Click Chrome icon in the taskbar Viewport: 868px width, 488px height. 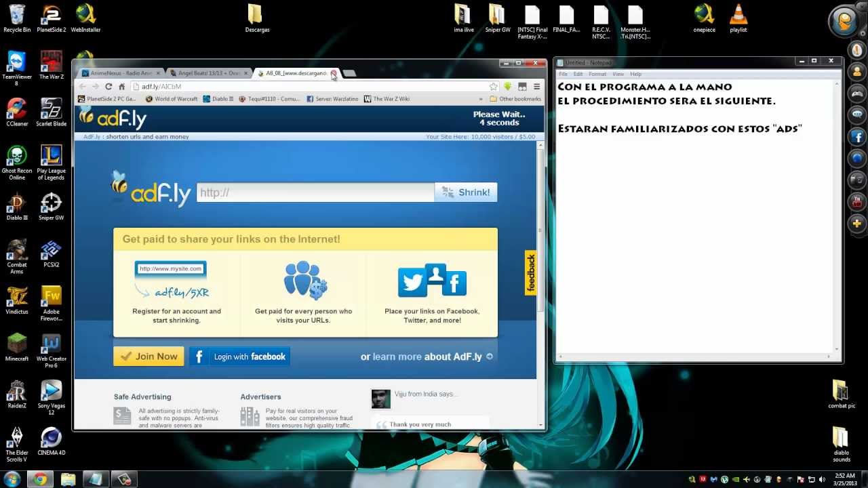click(40, 479)
